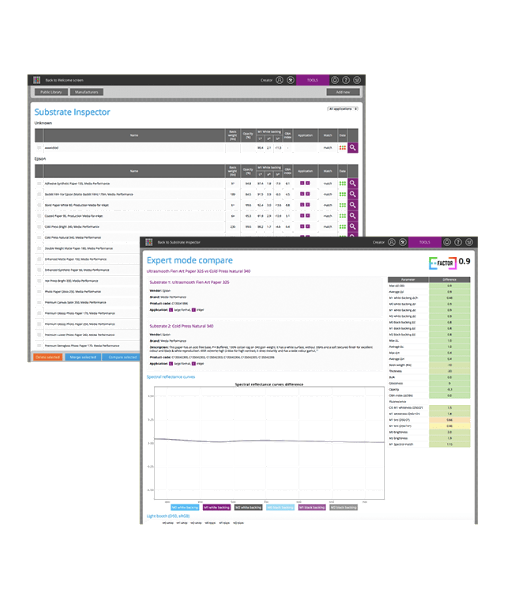The width and height of the screenshot is (505, 600).
Task: Open the All applications filter dropdown
Action: click(343, 109)
